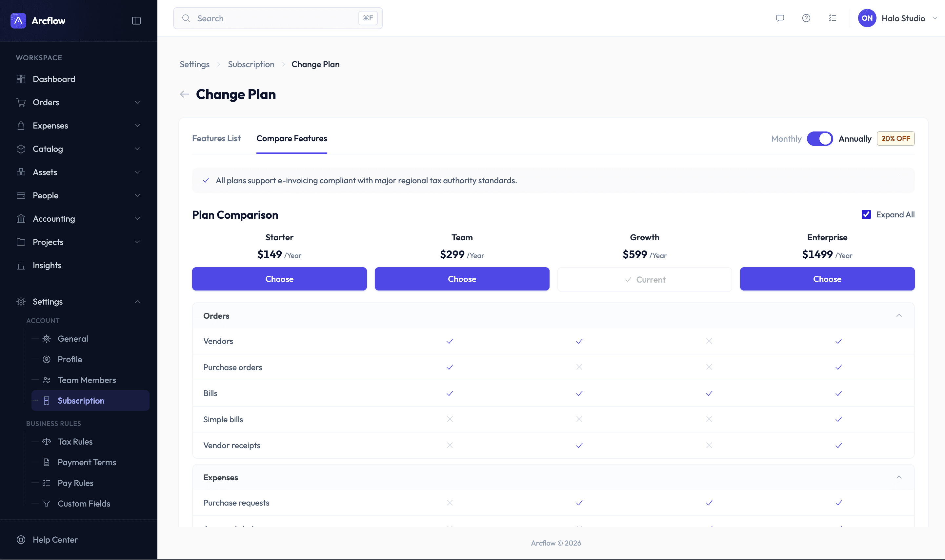Viewport: 945px width, 560px height.
Task: Focus the Search input field
Action: point(278,18)
